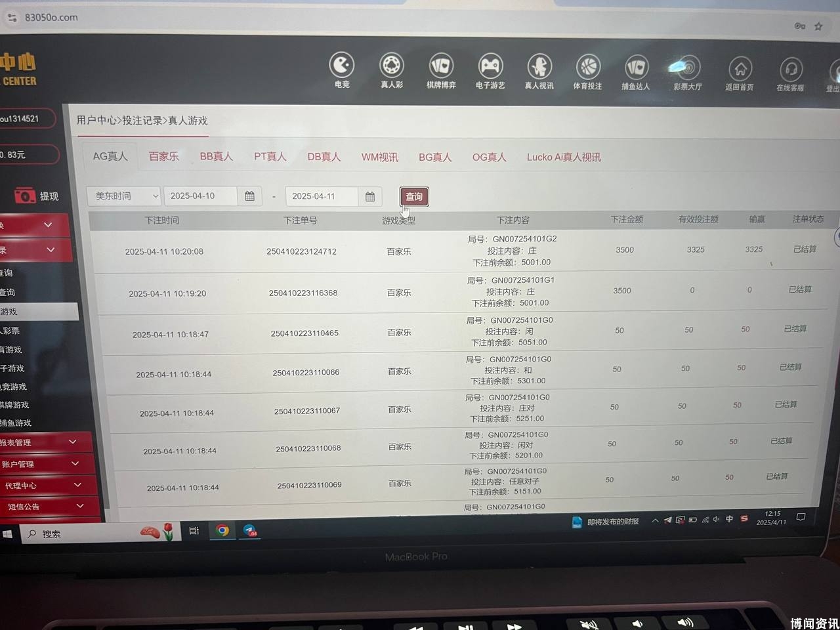Open the 真人彩 section icon
The height and width of the screenshot is (630, 840).
(392, 65)
